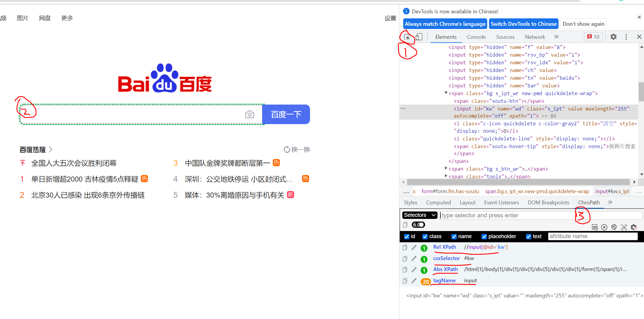Copy the Rel XPath value
Image resolution: width=644 pixels, height=319 pixels.
tap(405, 248)
